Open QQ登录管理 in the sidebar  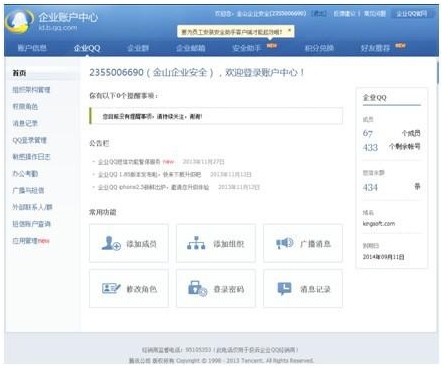coord(29,140)
